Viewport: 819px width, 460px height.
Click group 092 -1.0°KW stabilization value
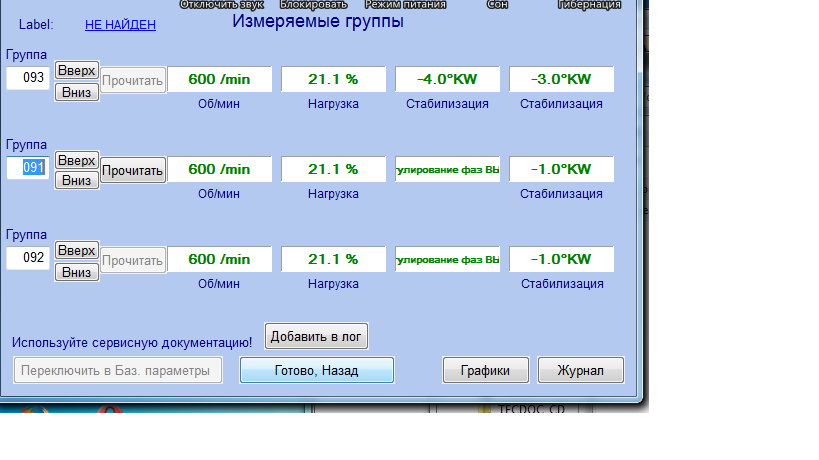click(x=561, y=259)
